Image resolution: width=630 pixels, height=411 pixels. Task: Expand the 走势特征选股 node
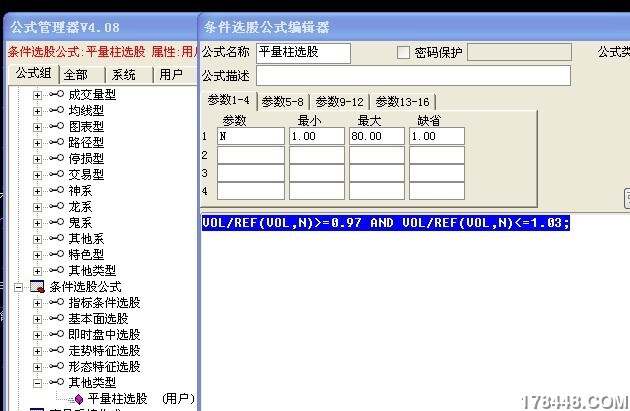[x=37, y=352]
